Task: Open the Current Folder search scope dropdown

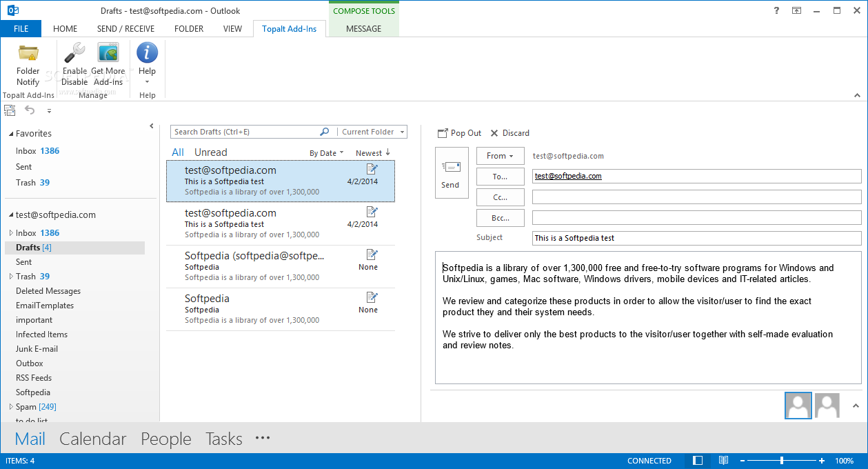Action: (372, 132)
